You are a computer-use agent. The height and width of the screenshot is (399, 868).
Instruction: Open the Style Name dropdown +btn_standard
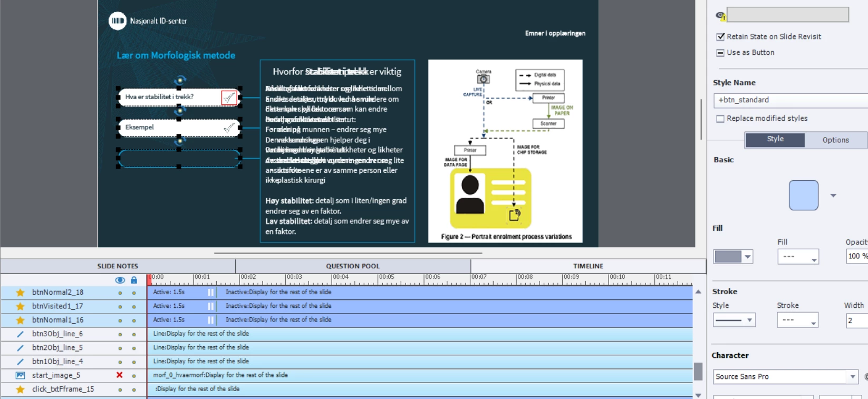click(790, 100)
